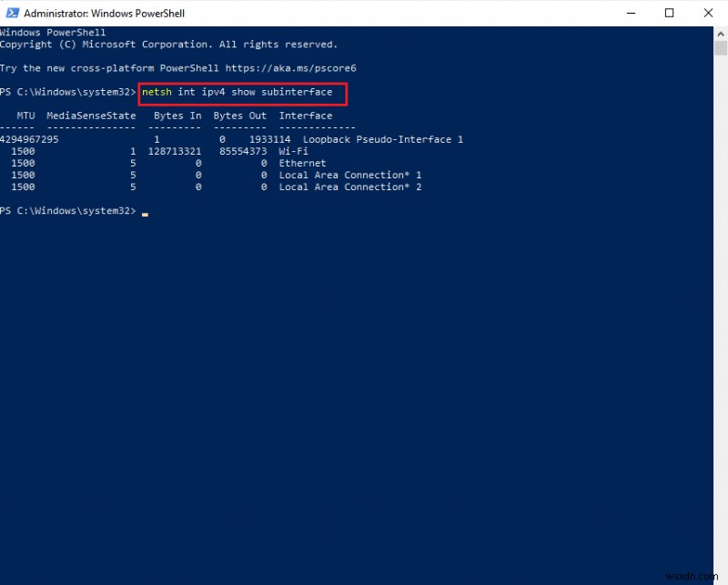Click the scrollbar up arrow
Screen dimensions: 728x585
[x=721, y=34]
